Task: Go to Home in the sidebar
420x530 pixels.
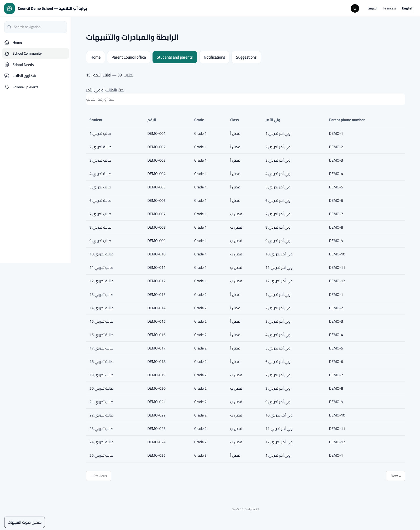Action: click(35, 42)
